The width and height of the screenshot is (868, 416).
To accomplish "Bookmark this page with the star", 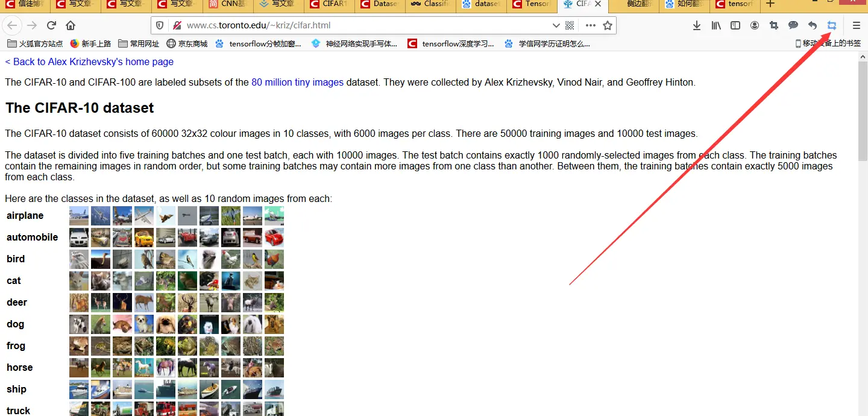I will 608,25.
